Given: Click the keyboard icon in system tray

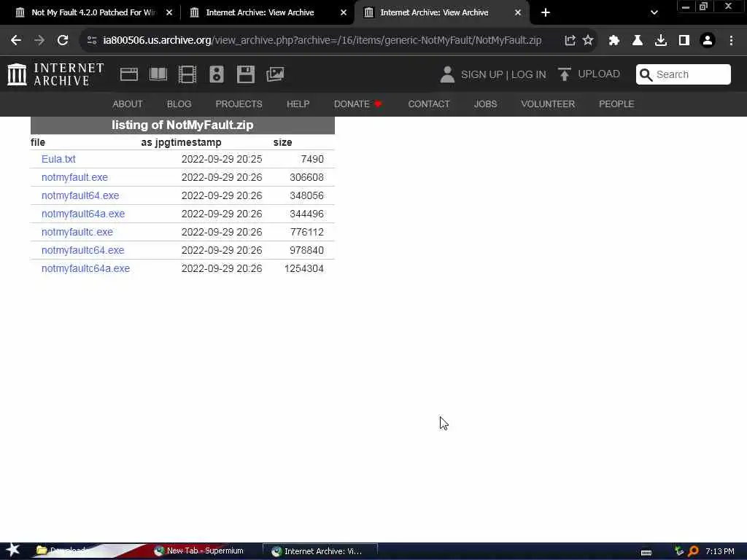Looking at the screenshot, I should (x=646, y=552).
